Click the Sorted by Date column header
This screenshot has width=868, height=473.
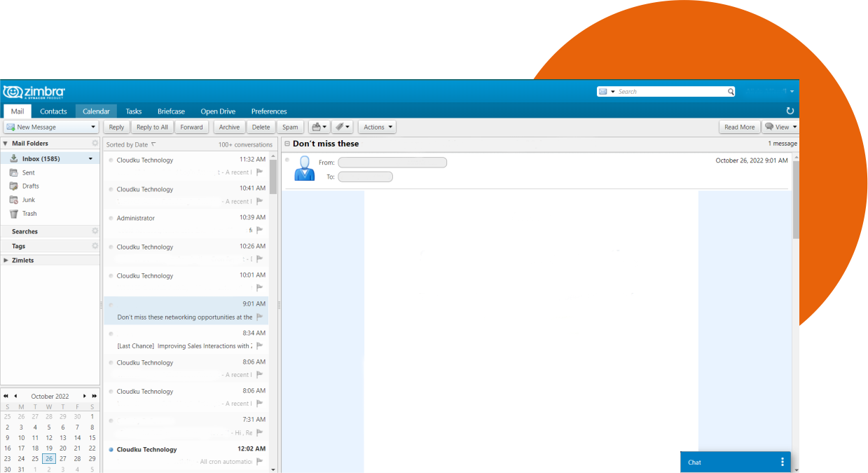pos(131,144)
